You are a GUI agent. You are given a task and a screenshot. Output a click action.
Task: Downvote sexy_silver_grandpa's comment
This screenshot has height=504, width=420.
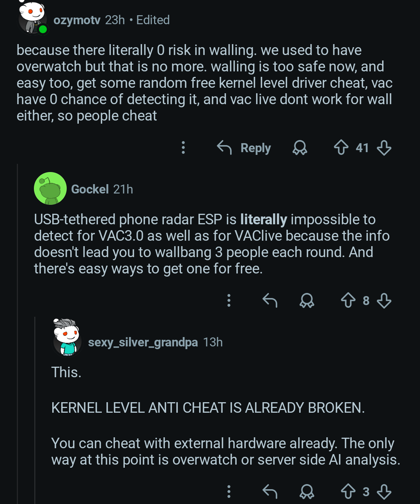click(384, 492)
